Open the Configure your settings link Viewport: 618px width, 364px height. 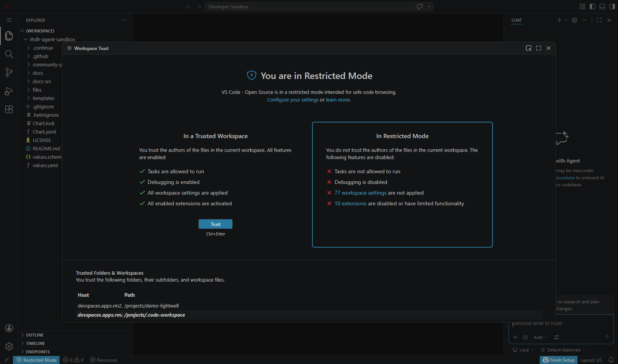[293, 100]
